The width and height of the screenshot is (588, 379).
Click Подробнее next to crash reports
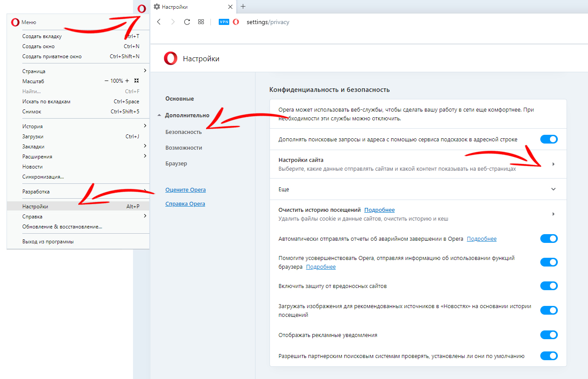482,239
